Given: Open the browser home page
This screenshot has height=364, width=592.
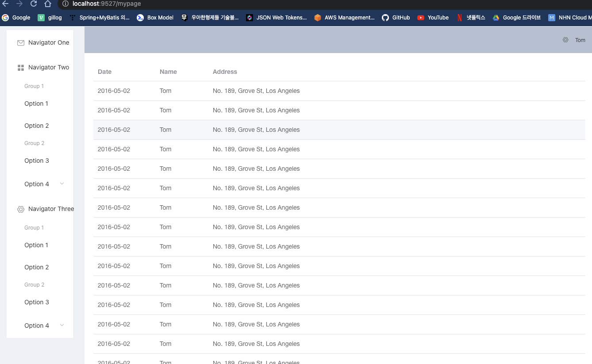Looking at the screenshot, I should tap(48, 4).
